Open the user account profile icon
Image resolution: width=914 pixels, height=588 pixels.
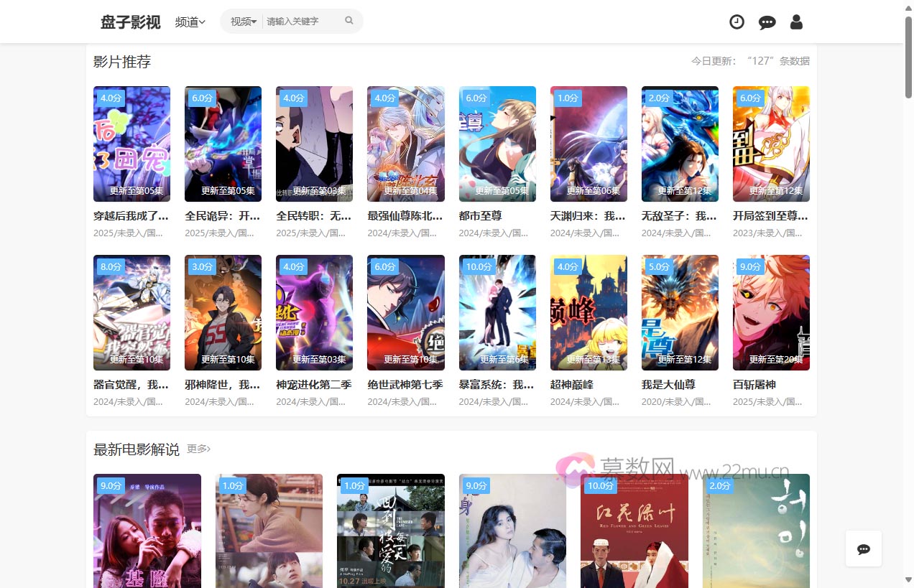point(796,22)
